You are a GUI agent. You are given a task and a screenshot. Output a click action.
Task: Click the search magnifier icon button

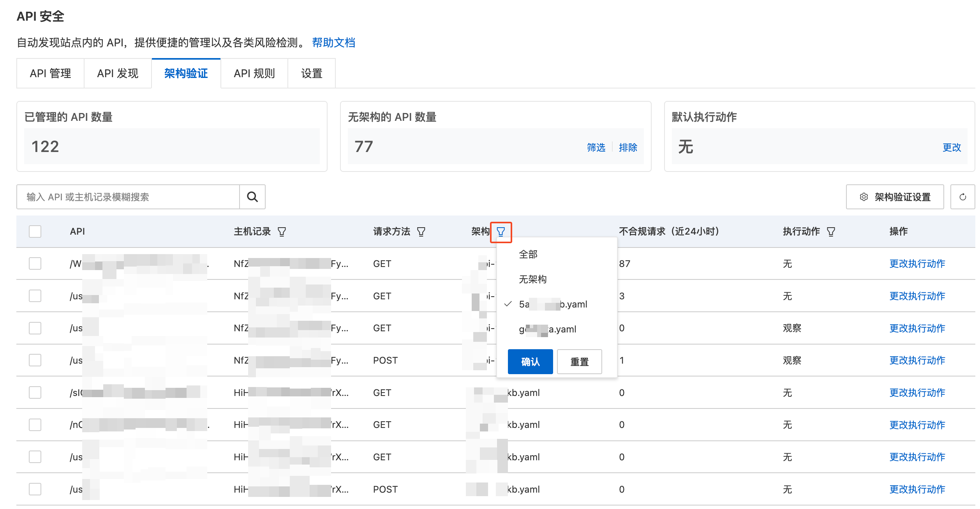click(252, 197)
